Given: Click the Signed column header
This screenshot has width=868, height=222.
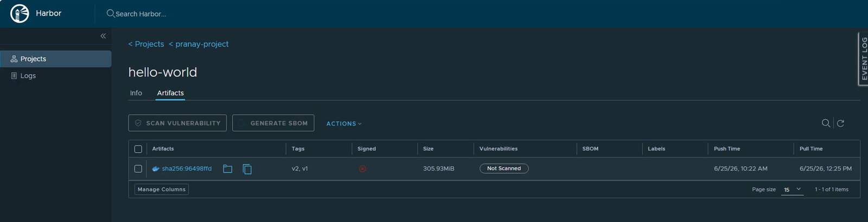Looking at the screenshot, I should (x=367, y=149).
